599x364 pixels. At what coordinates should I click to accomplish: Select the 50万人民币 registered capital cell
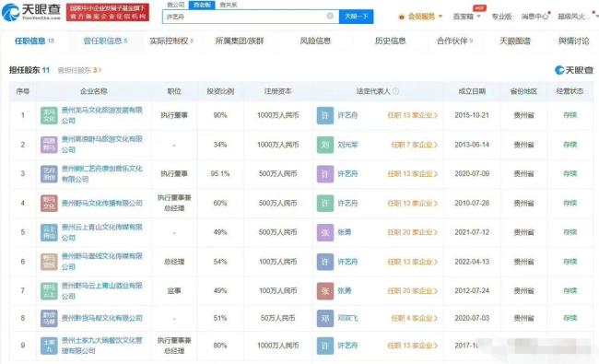277,318
